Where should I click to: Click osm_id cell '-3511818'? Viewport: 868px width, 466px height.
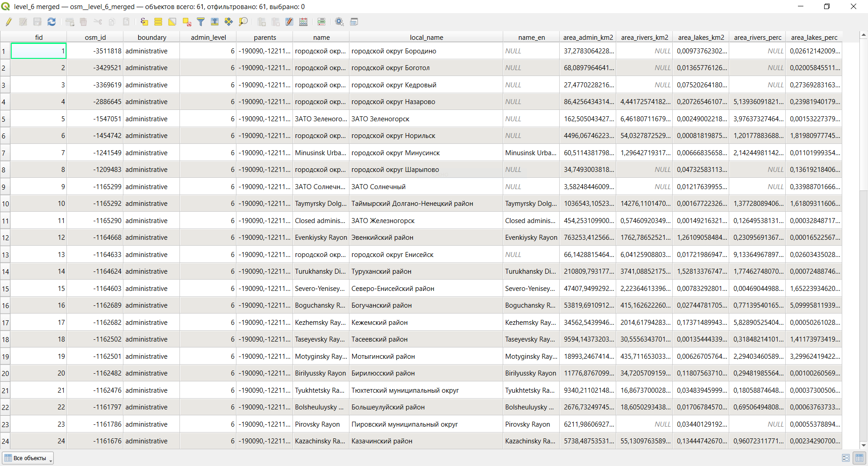tap(95, 51)
